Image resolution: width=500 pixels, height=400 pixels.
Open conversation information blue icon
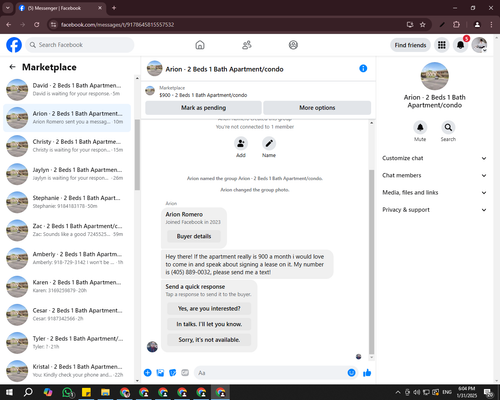pos(363,68)
